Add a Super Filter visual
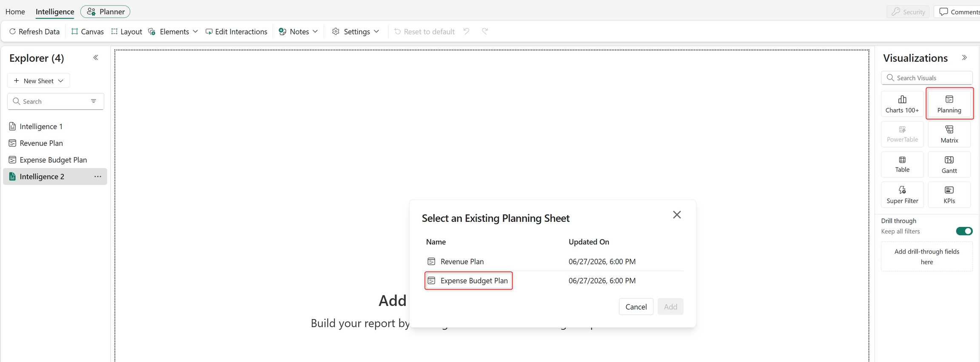 tap(902, 195)
